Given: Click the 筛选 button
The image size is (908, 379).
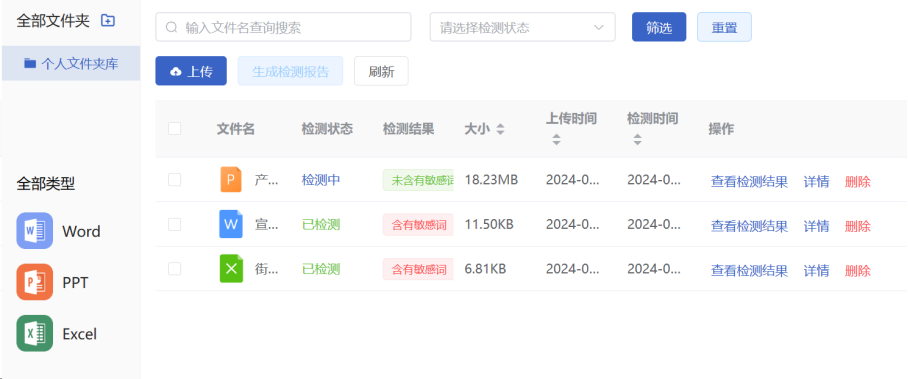Looking at the screenshot, I should (x=659, y=27).
